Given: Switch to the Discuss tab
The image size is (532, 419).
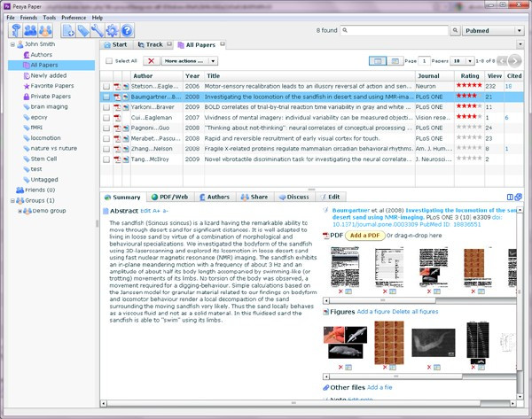Looking at the screenshot, I should pos(293,197).
